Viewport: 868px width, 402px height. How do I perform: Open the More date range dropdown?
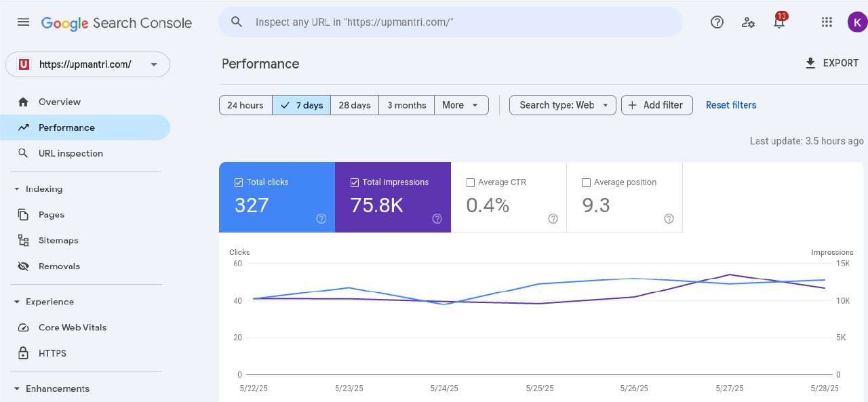click(461, 105)
